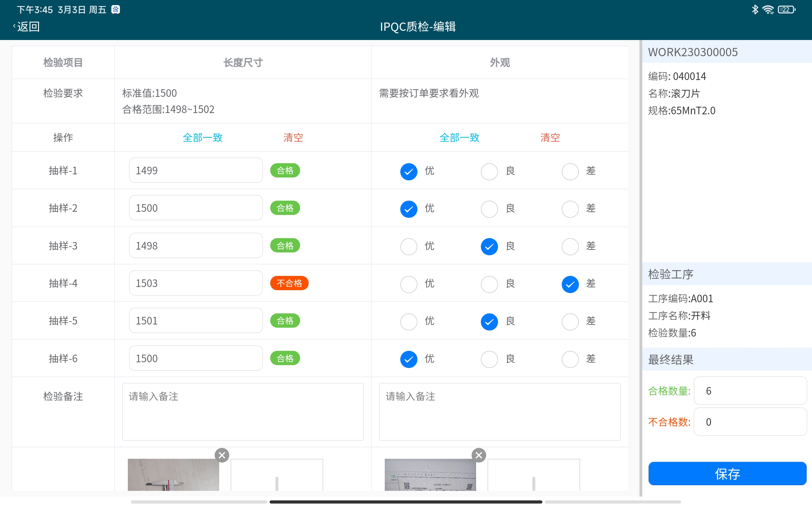The image size is (812, 508).
Task: Tap the 合格 badge on 抽样-5
Action: point(285,321)
